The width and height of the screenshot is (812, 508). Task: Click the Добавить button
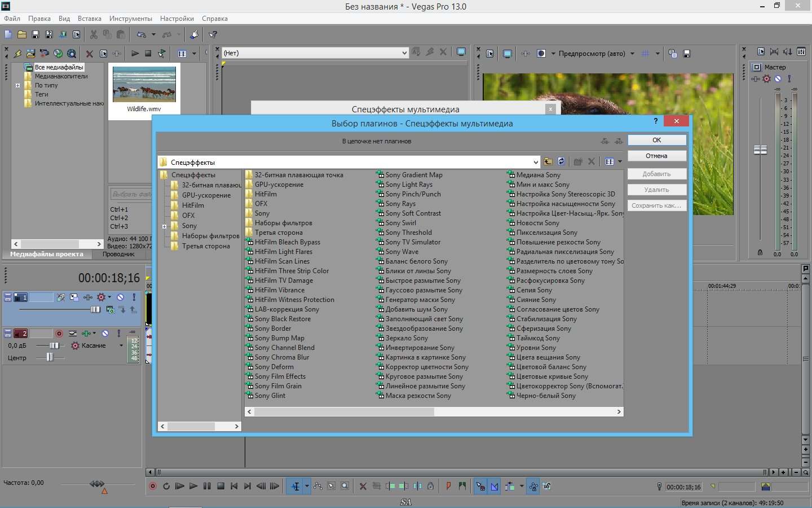[x=657, y=174]
